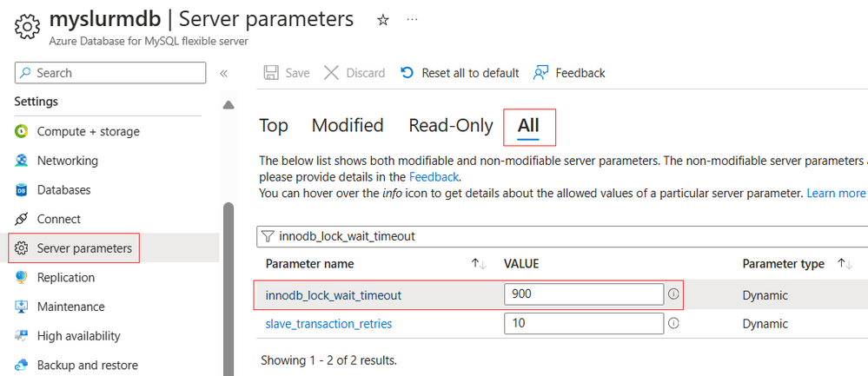Collapse the sidebar with double chevron
Image resolution: width=868 pixels, height=376 pixels.
pyautogui.click(x=223, y=74)
